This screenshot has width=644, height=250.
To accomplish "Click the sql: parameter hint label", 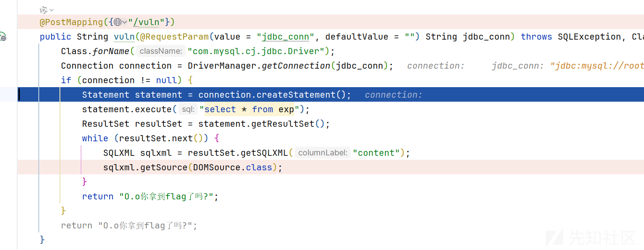I will click(188, 109).
